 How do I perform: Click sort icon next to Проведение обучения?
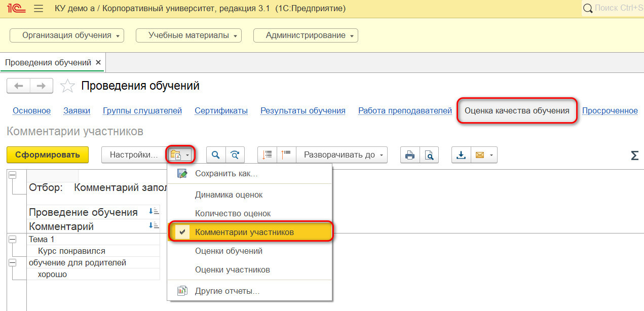coord(154,212)
